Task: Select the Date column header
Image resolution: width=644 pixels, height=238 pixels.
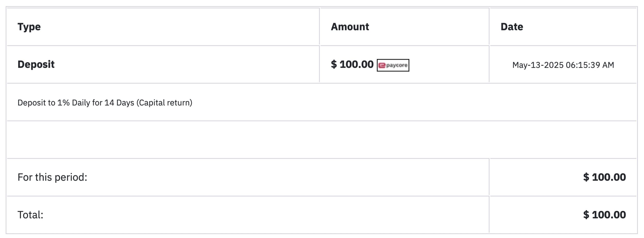Action: [x=512, y=27]
